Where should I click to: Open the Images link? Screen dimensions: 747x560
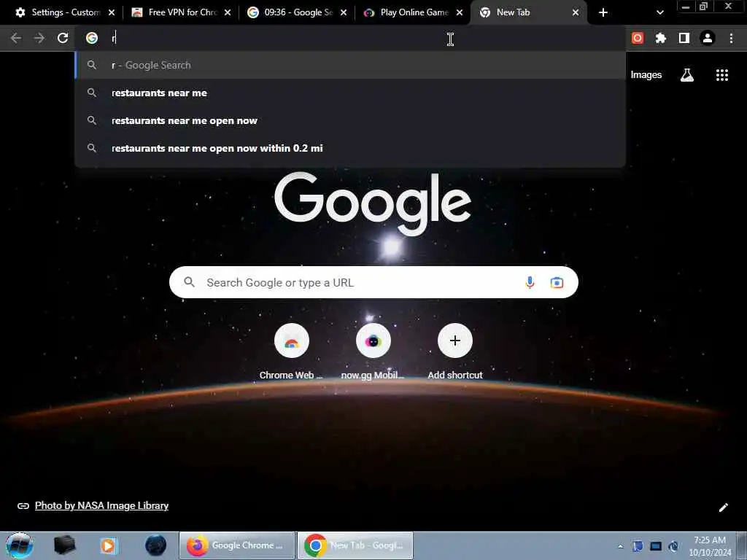(646, 75)
